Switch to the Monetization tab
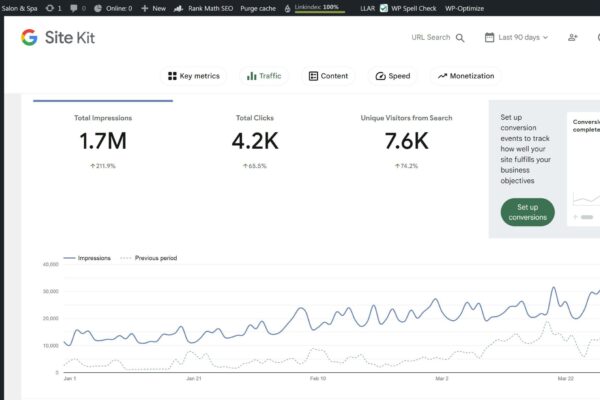The width and height of the screenshot is (600, 400). pos(465,76)
